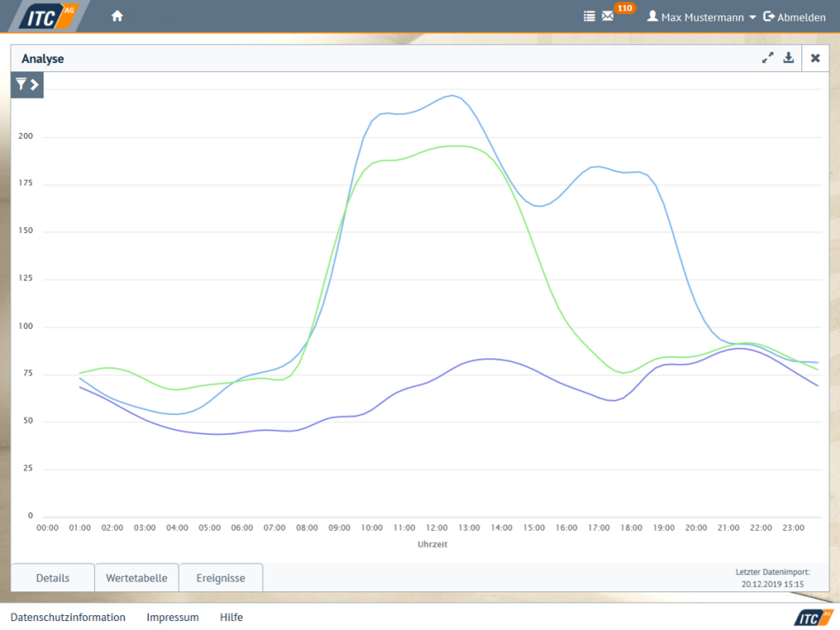Viewport: 840px width, 630px height.
Task: Select the Details tab
Action: click(x=52, y=577)
